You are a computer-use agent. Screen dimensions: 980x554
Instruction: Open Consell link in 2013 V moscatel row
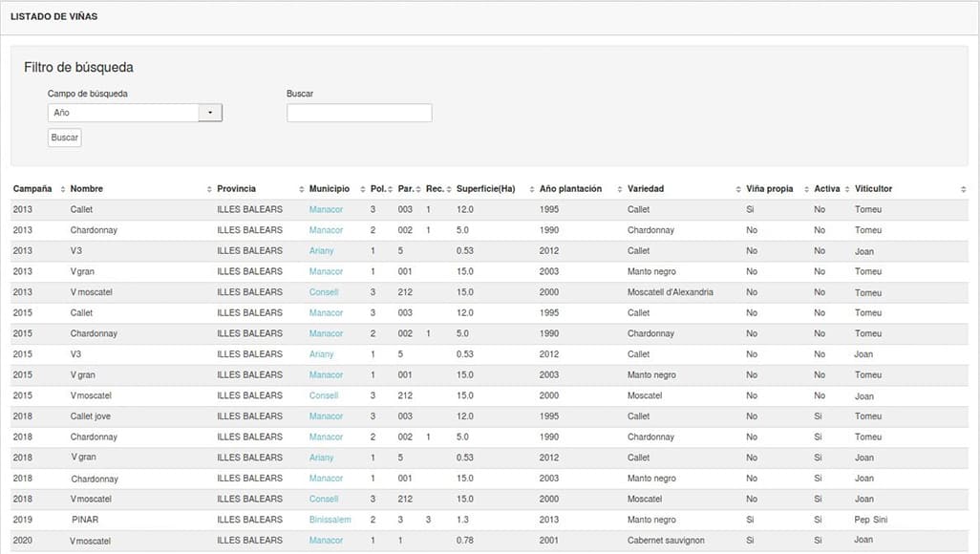click(324, 292)
